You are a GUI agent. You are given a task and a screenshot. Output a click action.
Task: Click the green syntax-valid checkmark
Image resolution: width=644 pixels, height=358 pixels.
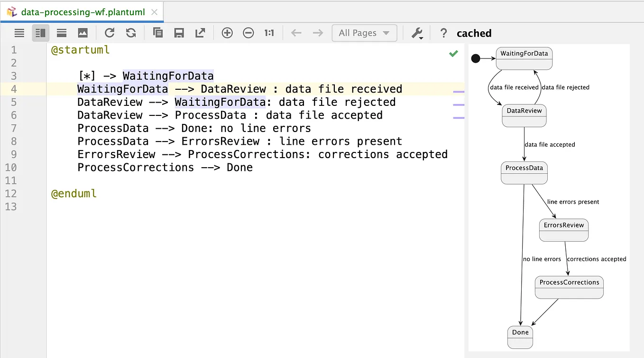coord(453,53)
